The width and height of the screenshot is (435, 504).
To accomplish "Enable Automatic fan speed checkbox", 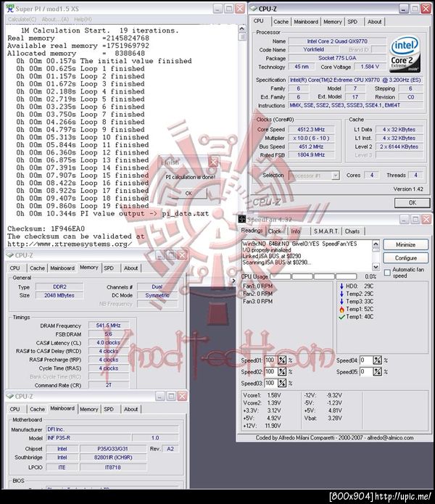I will [x=387, y=273].
